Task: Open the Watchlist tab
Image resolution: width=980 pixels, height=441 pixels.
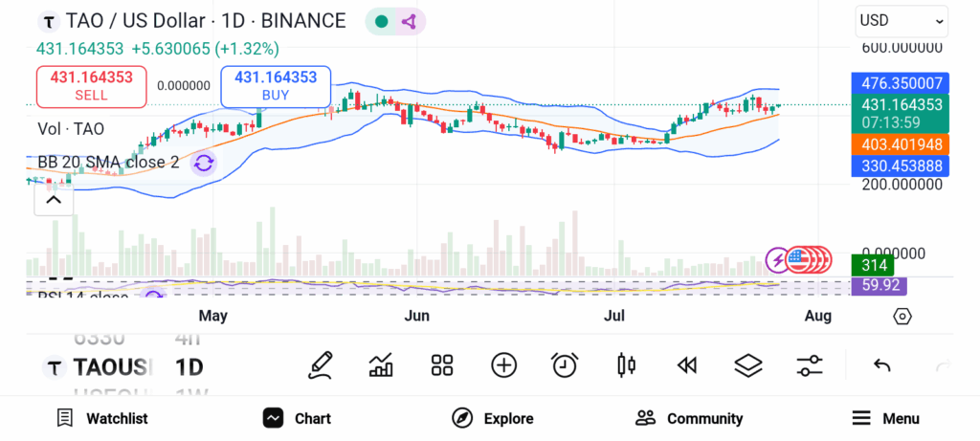Action: [x=101, y=418]
